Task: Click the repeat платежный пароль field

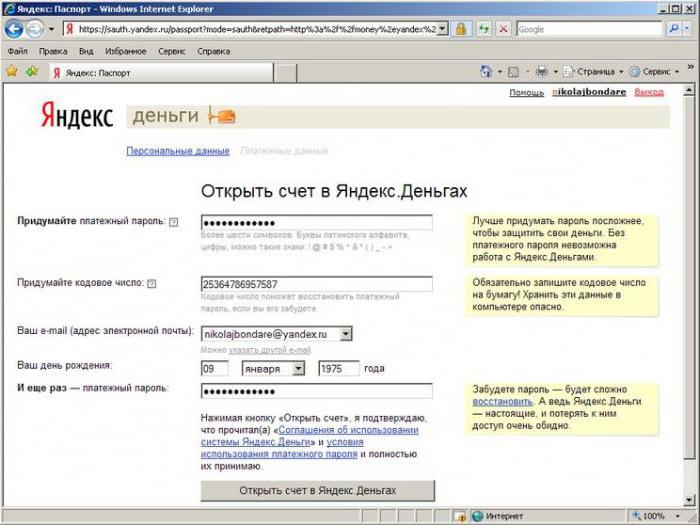Action: pos(317,392)
